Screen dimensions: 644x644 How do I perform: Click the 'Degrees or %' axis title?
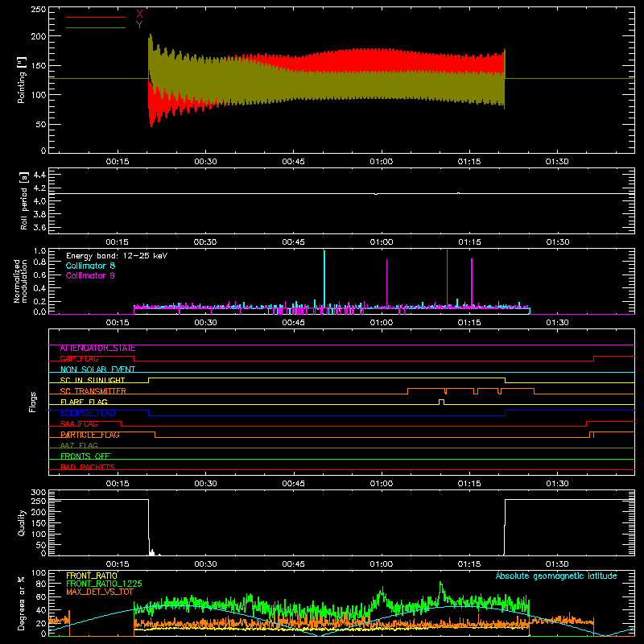(x=22, y=603)
